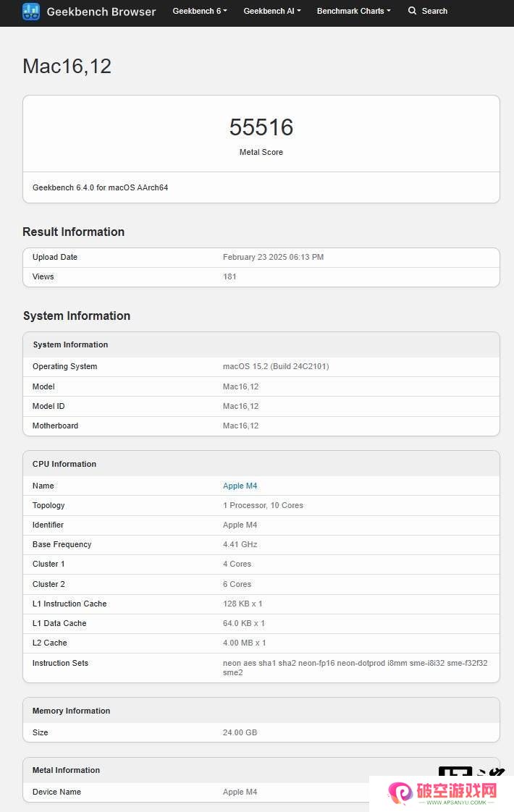Select the Identifier value Apple M4
Viewport: 514px width, 812px height.
click(x=240, y=525)
